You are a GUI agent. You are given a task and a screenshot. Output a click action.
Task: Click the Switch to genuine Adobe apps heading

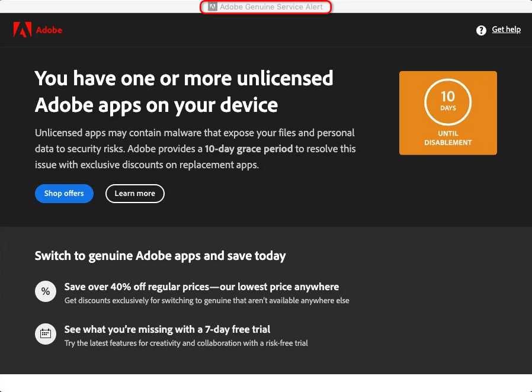pyautogui.click(x=160, y=256)
